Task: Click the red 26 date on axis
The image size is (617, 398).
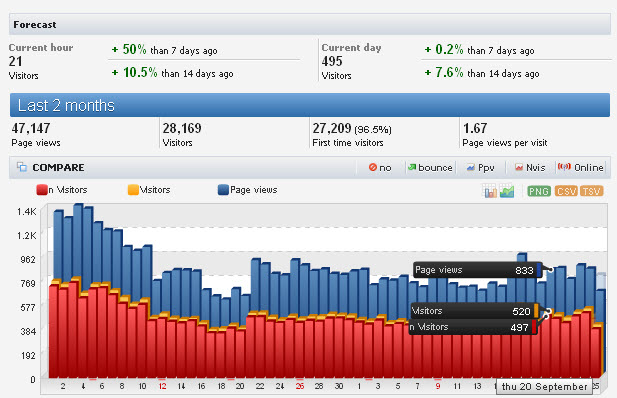Action: point(300,386)
